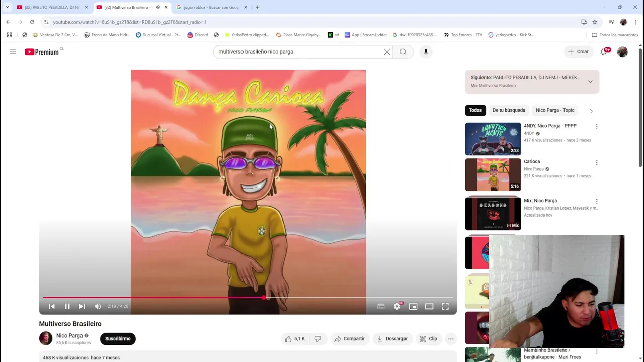Open Todos los marcadores folder
644x362 pixels.
pyautogui.click(x=615, y=35)
